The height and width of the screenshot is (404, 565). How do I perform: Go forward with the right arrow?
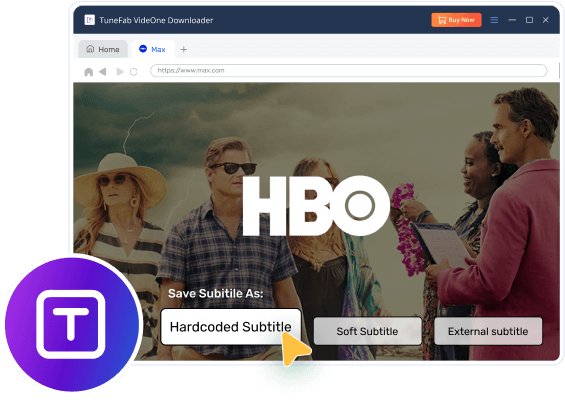(x=120, y=72)
